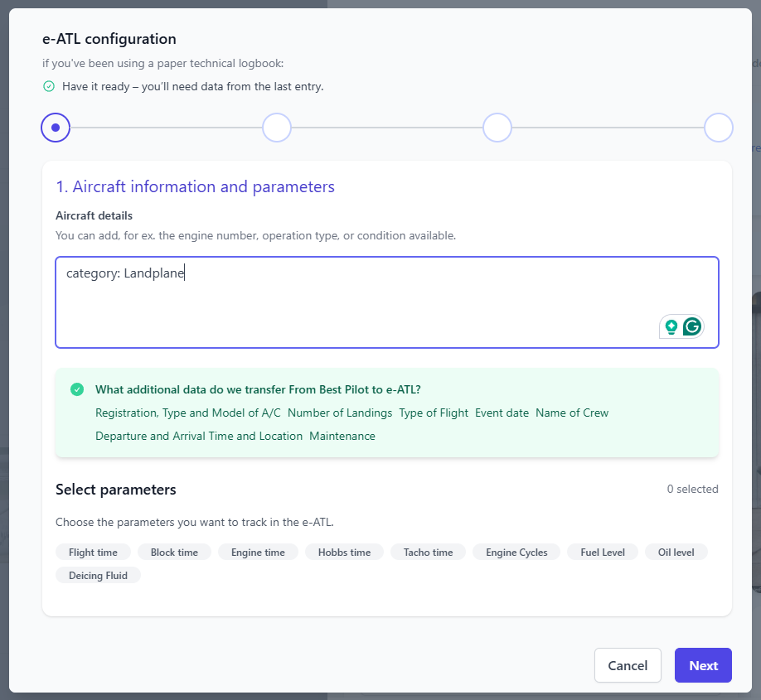The width and height of the screenshot is (761, 700).
Task: Jump to the third wizard step circle
Action: click(x=497, y=128)
